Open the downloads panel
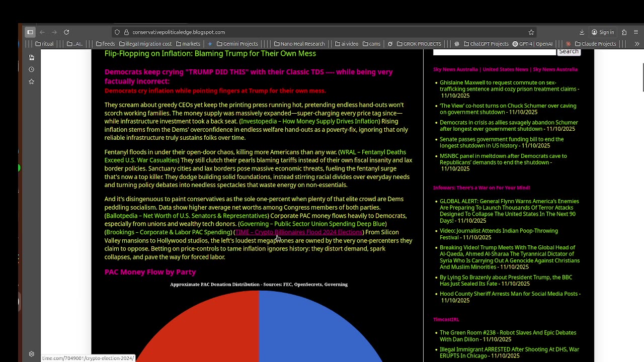The image size is (644, 362). click(582, 32)
